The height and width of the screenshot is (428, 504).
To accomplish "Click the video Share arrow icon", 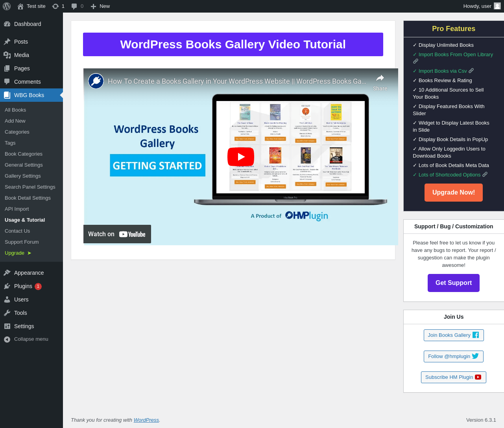I will coord(380,78).
